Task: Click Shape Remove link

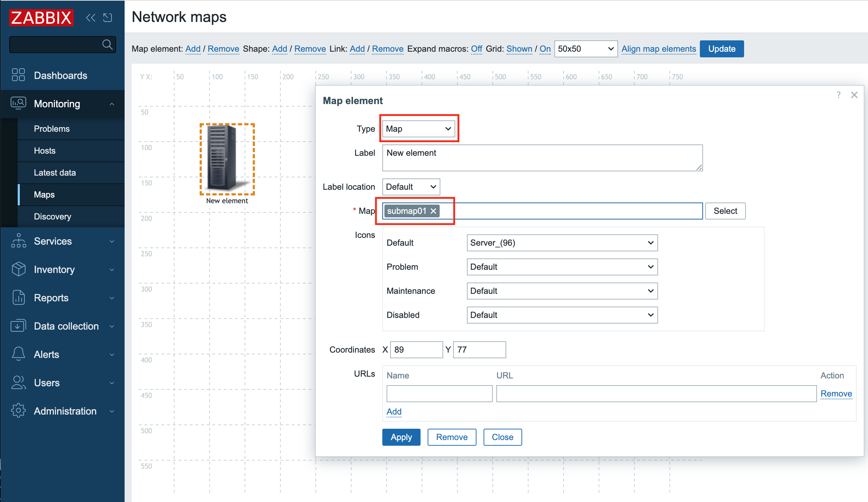Action: 310,49
